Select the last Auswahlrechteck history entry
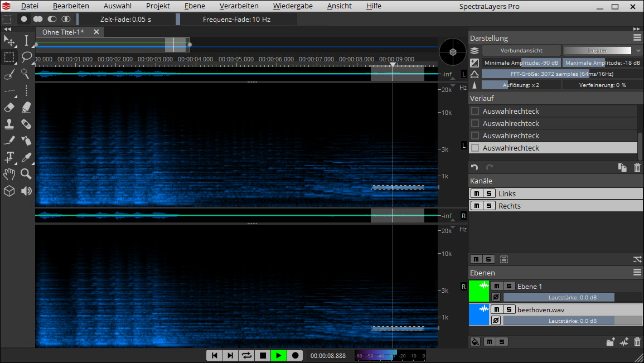 [x=511, y=148]
